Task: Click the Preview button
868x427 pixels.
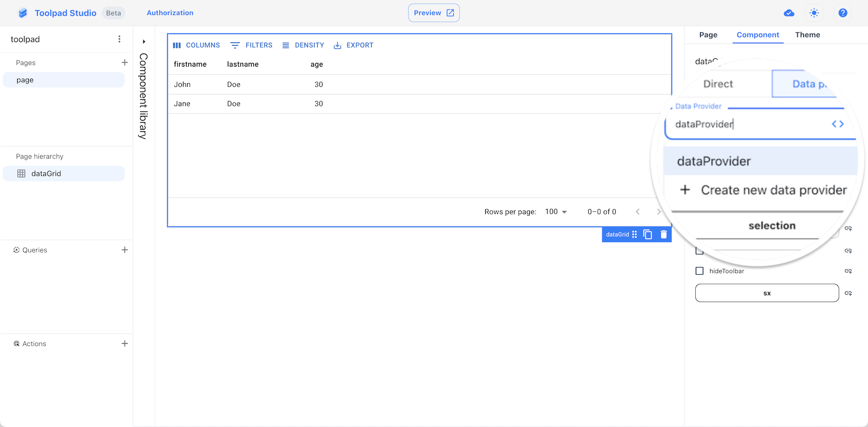Action: [x=433, y=13]
